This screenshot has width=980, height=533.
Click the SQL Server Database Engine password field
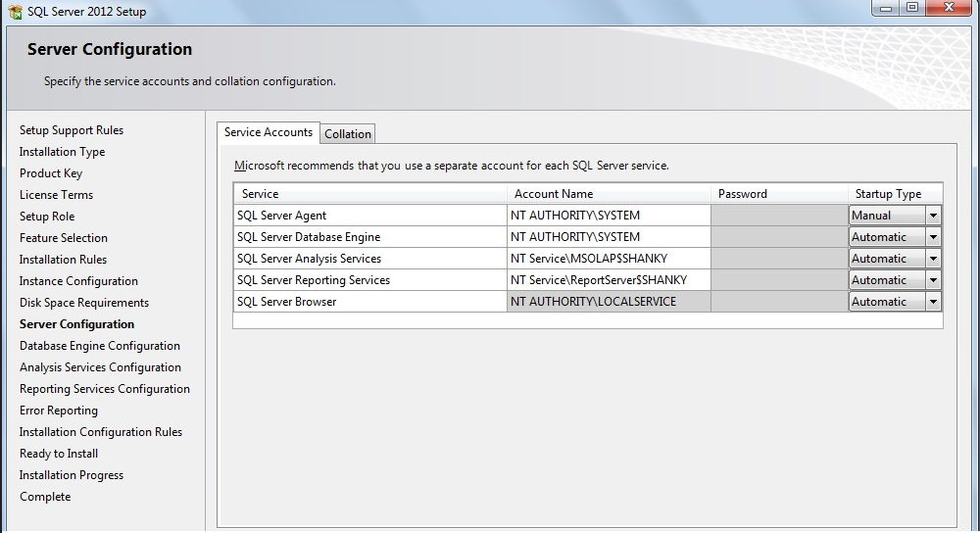[779, 237]
